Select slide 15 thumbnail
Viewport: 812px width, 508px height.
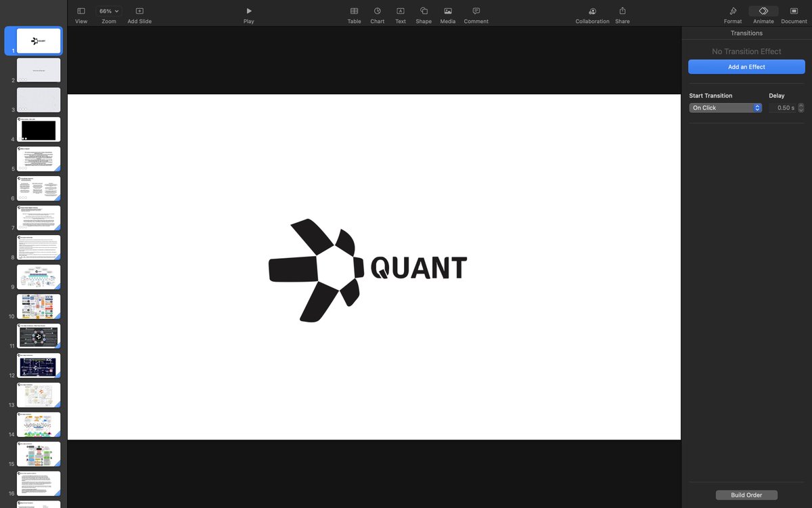point(39,454)
